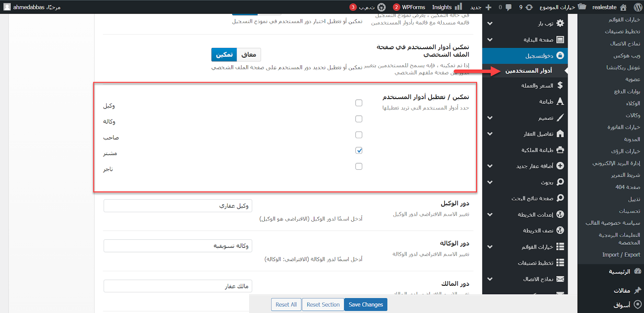Select the gear icon for توب بار
Screen dimensions: 644x313
tap(560, 23)
